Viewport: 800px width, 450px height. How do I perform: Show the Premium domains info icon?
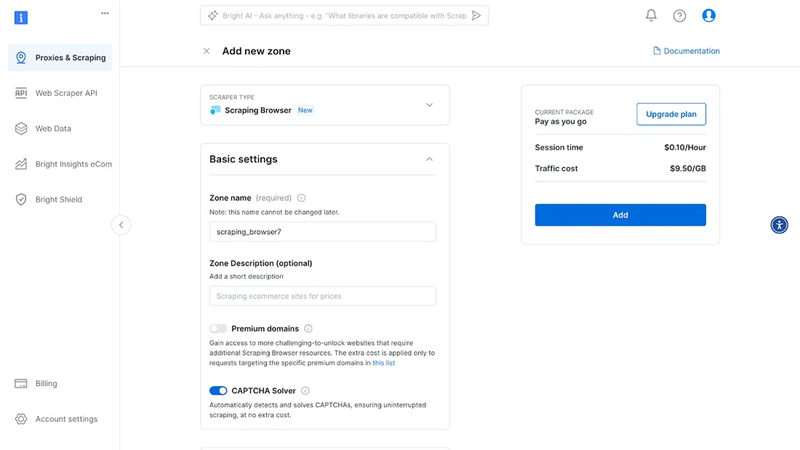click(x=308, y=329)
